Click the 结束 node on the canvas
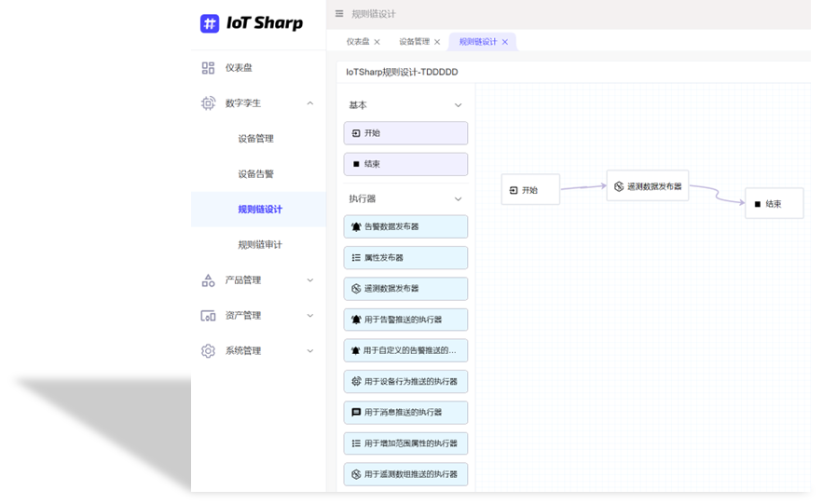 tap(775, 203)
